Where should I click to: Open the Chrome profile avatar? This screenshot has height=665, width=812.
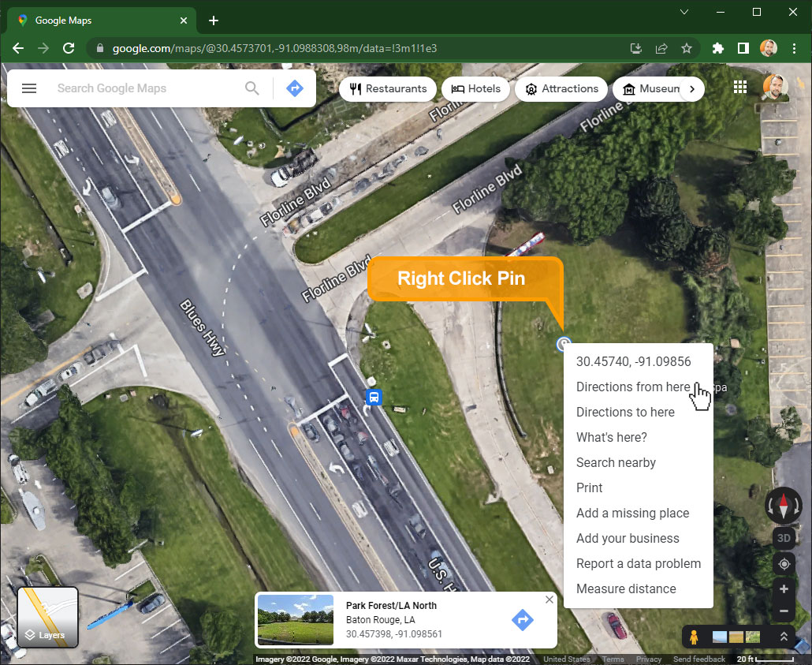click(x=769, y=48)
